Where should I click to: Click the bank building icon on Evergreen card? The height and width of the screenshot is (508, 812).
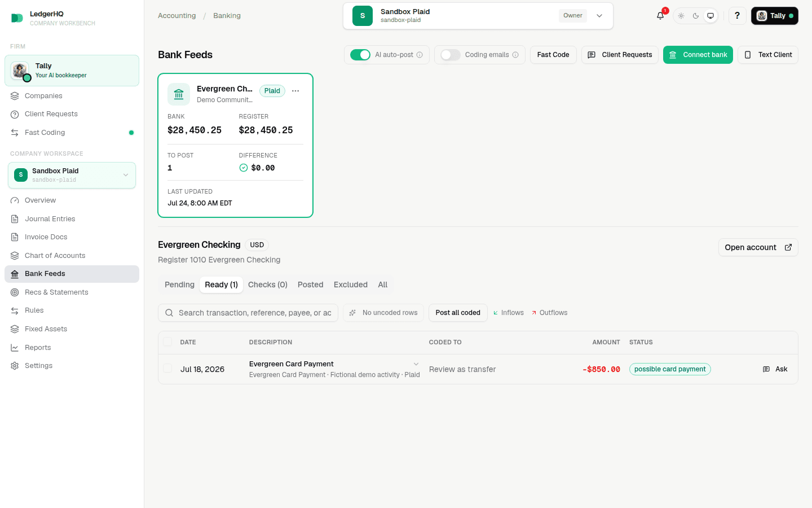point(179,94)
